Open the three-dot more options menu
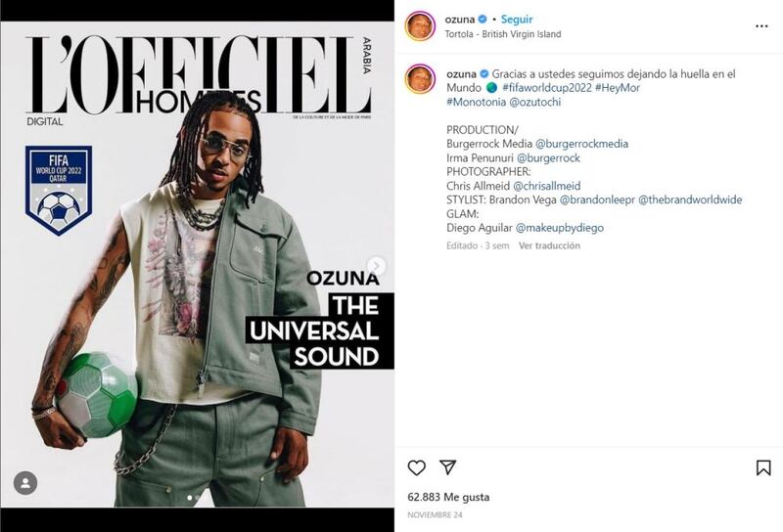Viewport: 783px width, 532px height. click(x=761, y=26)
